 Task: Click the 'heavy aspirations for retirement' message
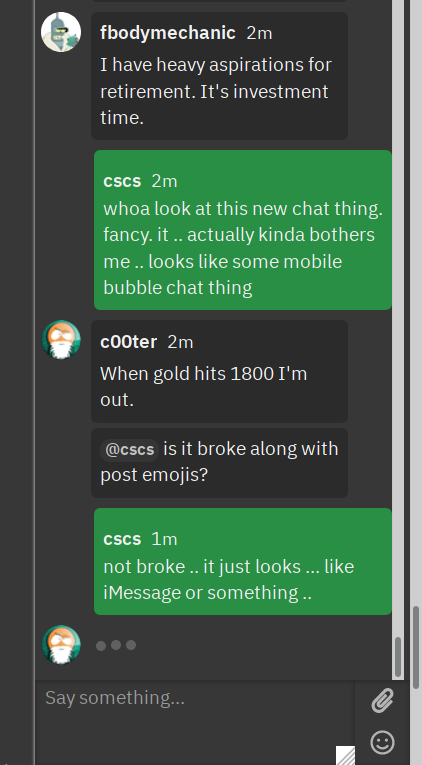point(220,76)
